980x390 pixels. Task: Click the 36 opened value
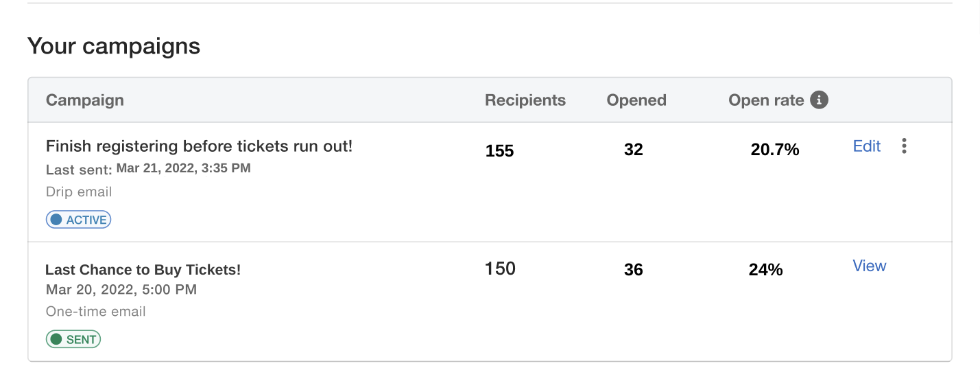tap(634, 270)
